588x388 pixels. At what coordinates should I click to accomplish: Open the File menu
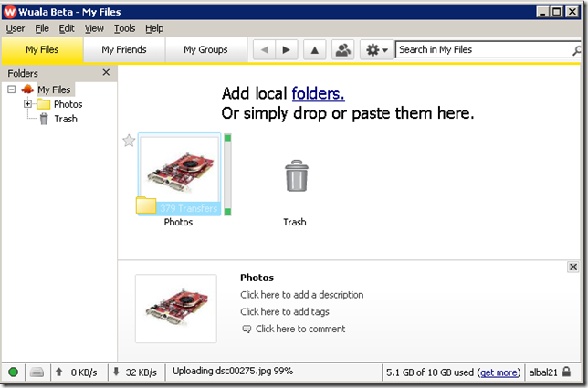click(x=42, y=28)
